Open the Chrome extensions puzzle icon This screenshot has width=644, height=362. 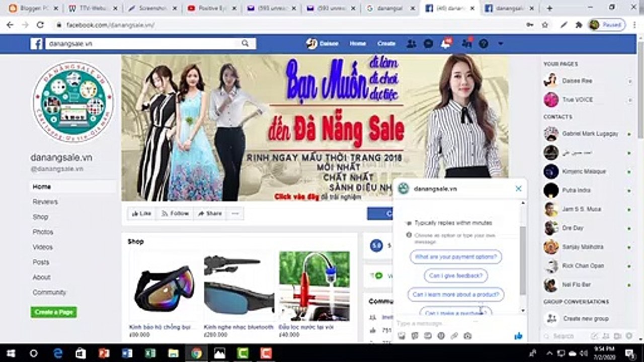pyautogui.click(x=579, y=25)
